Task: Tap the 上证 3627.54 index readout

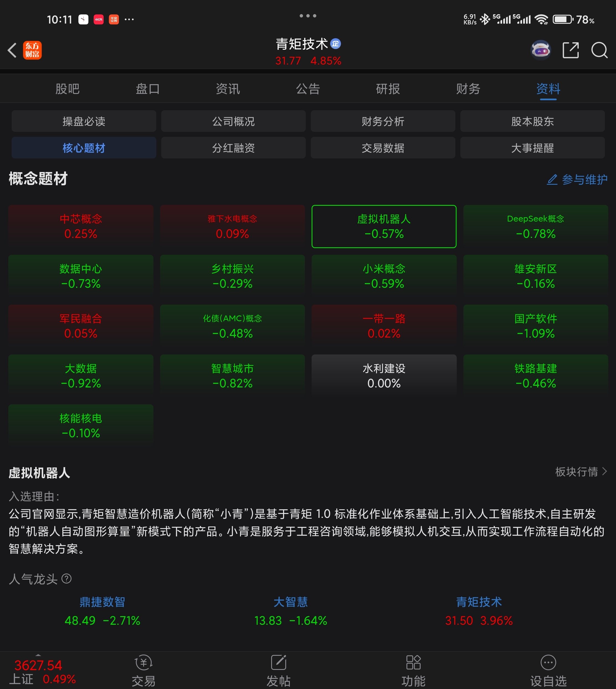Action: [x=42, y=672]
